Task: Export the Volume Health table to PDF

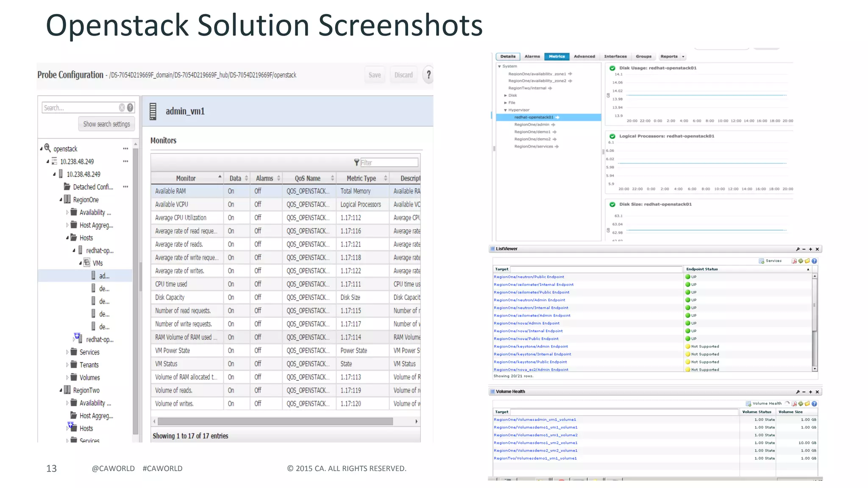Action: (x=794, y=404)
